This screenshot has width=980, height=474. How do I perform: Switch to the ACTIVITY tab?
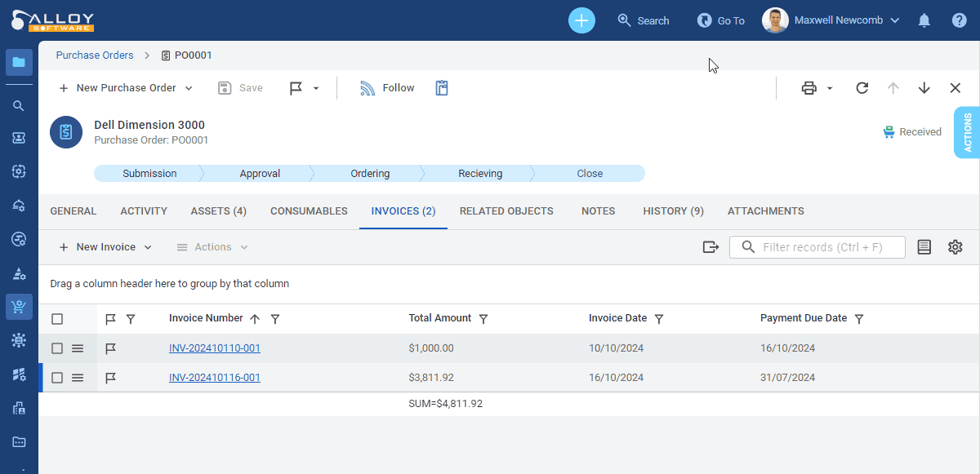pos(144,211)
